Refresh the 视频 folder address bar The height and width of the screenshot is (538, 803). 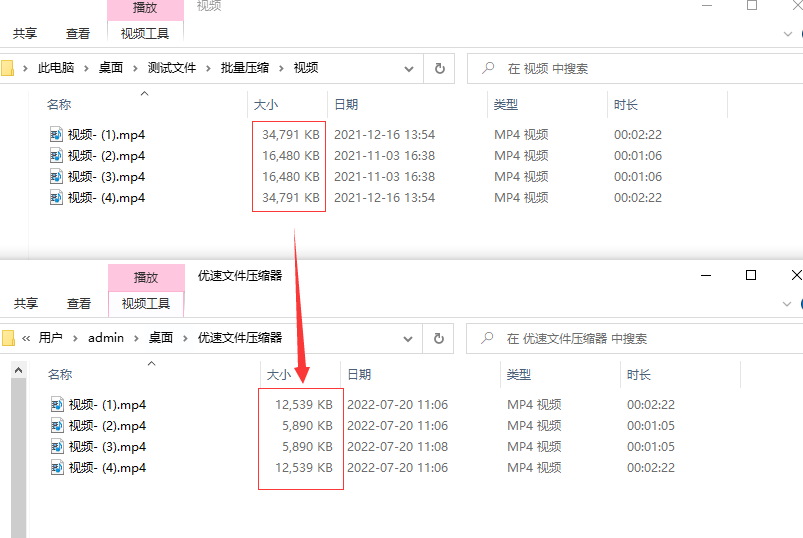point(439,69)
